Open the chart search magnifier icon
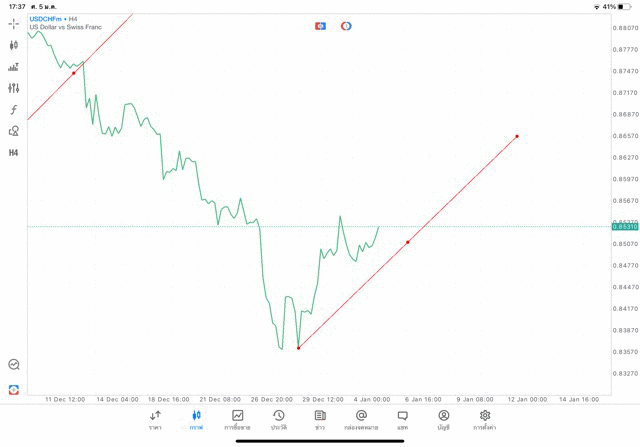 (14, 365)
